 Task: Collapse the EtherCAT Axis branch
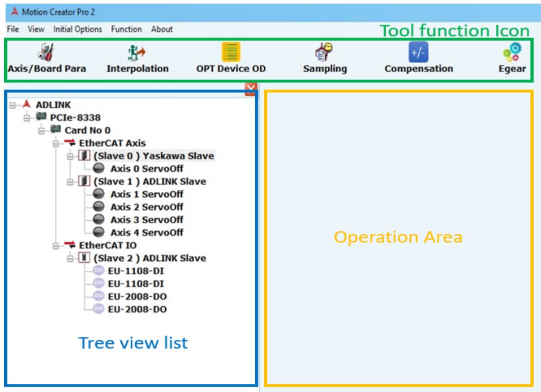point(56,143)
